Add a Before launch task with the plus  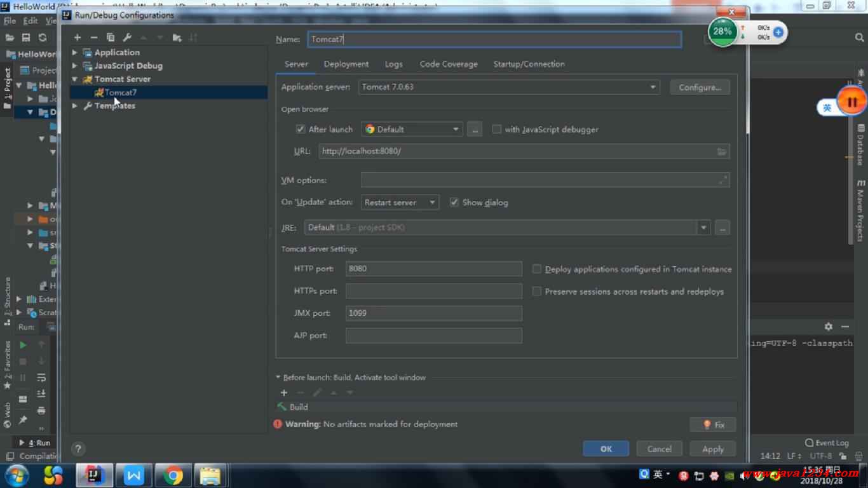click(284, 393)
